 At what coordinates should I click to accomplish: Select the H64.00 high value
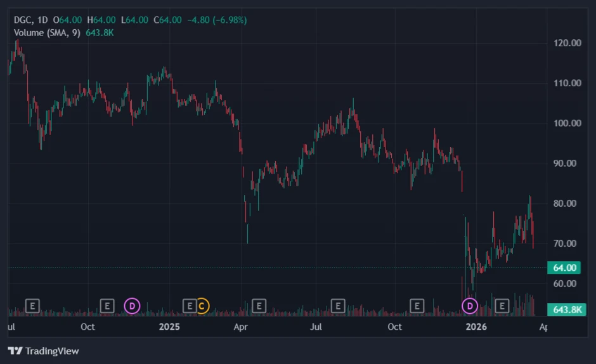coord(101,20)
